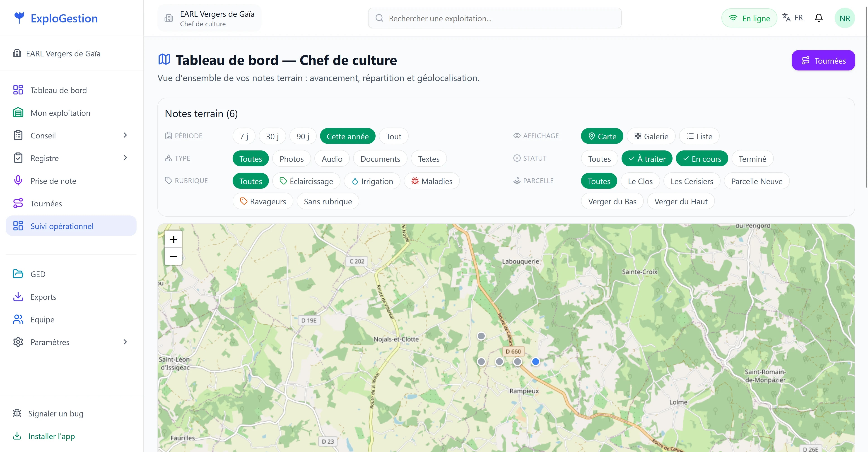Click the Équipe people icon
Image resolution: width=868 pixels, height=452 pixels.
[x=18, y=319]
